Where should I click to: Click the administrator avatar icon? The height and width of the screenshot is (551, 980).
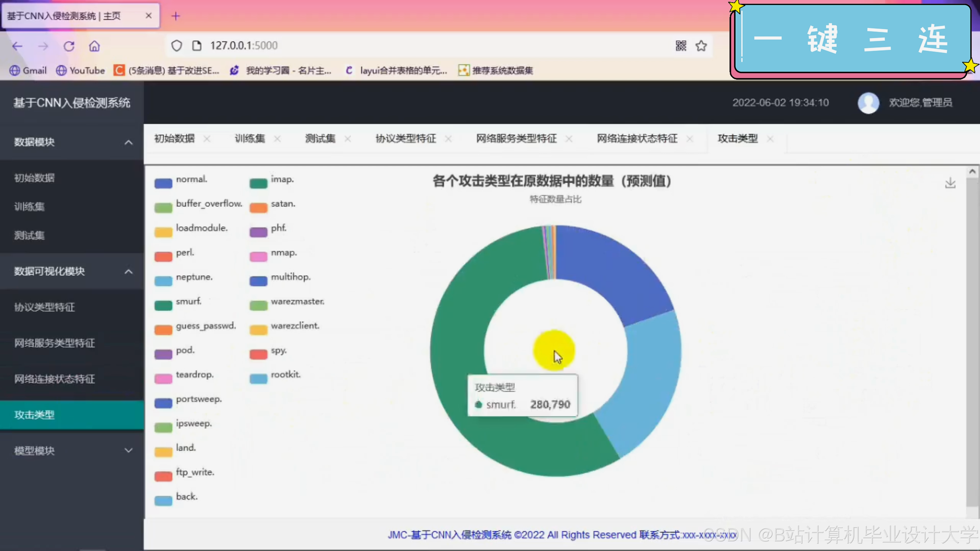point(868,103)
